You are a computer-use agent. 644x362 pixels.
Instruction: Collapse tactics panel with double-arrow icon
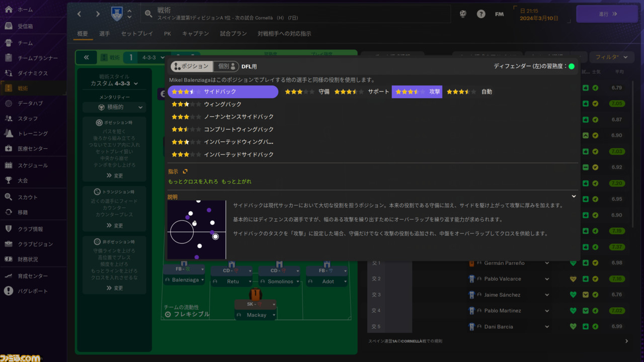click(x=87, y=57)
